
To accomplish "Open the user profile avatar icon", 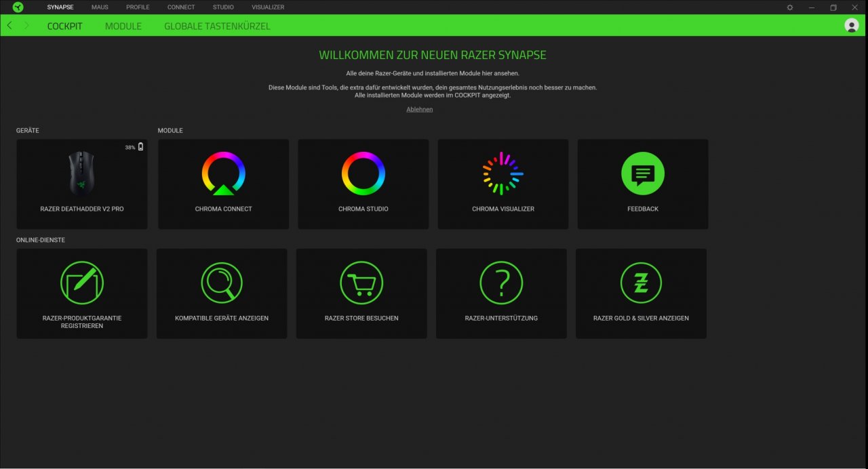I will point(852,26).
